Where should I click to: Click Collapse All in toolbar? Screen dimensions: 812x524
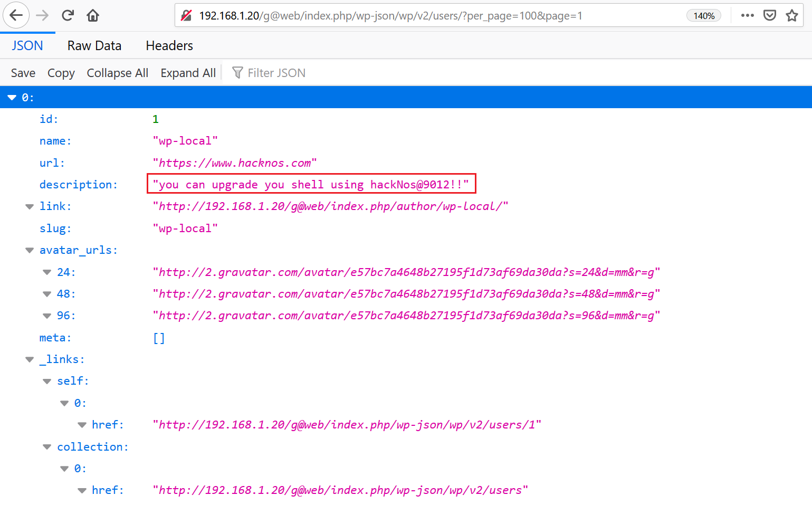tap(117, 73)
